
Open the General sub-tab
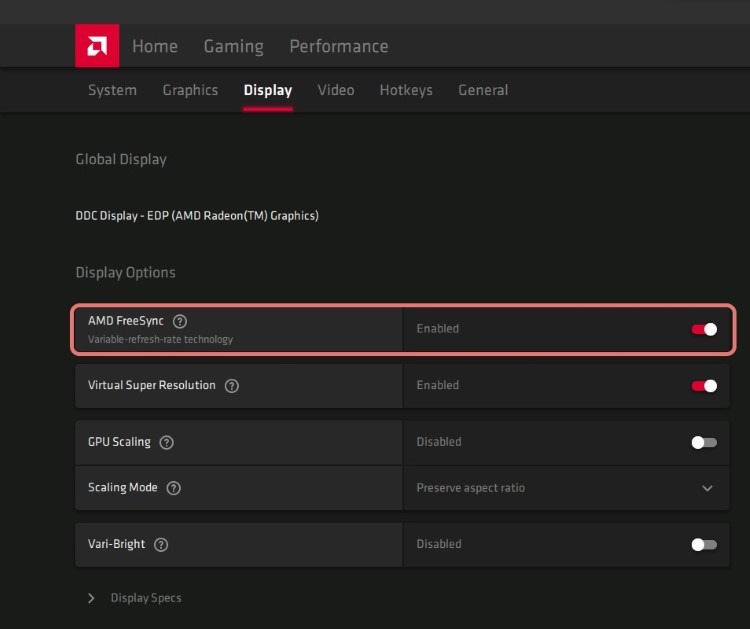[x=483, y=90]
